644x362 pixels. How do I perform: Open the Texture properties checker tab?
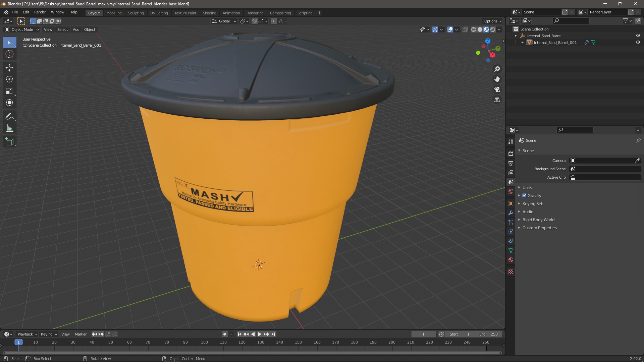point(511,272)
